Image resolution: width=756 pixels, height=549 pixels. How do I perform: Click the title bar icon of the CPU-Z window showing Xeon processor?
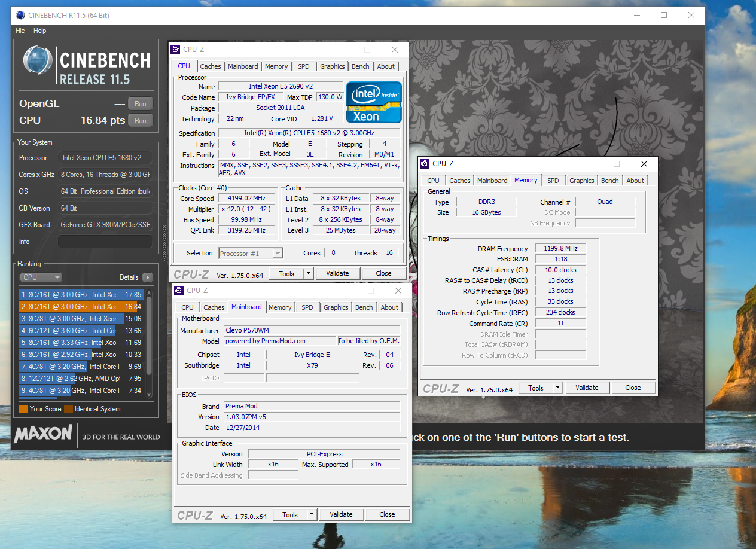click(175, 50)
